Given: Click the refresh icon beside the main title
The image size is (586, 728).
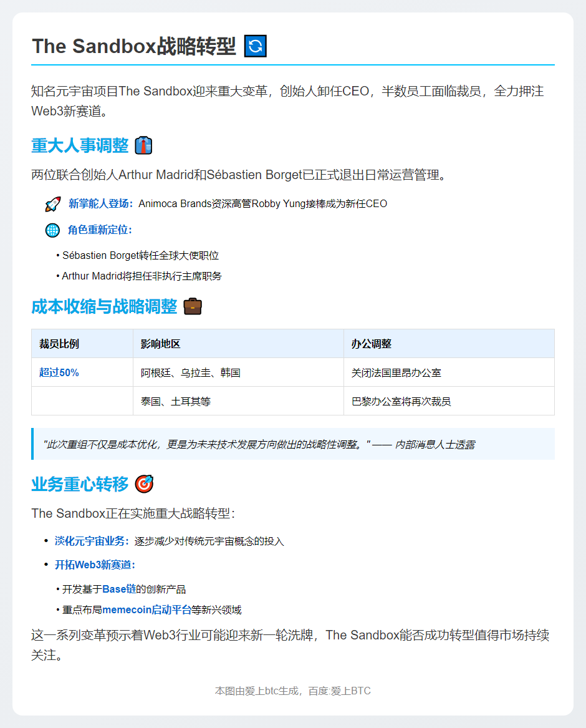Looking at the screenshot, I should (254, 46).
